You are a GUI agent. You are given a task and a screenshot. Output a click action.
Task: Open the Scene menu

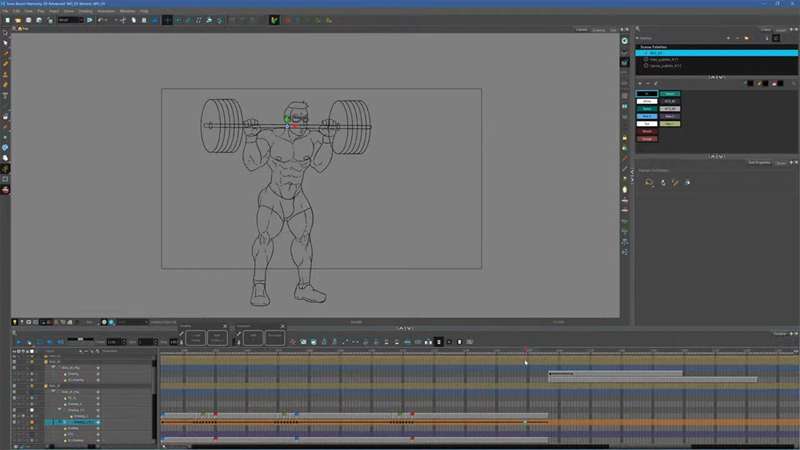click(68, 11)
